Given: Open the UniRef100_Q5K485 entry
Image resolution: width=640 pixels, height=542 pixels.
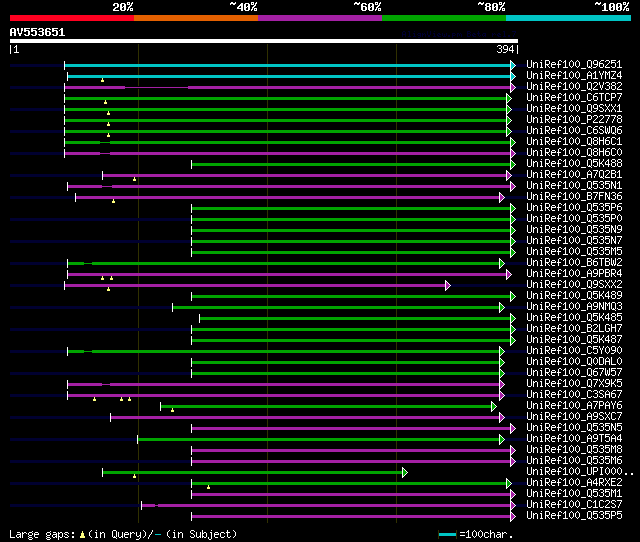Looking at the screenshot, I should point(574,318).
